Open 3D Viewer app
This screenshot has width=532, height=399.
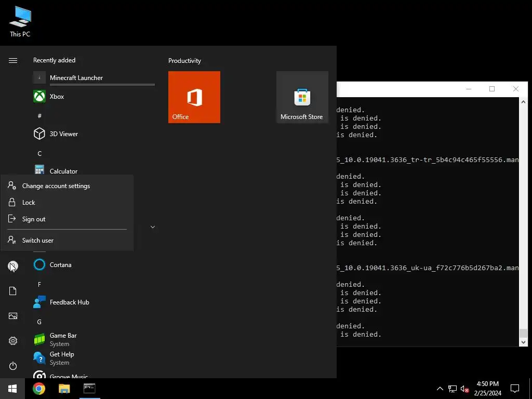click(94, 134)
